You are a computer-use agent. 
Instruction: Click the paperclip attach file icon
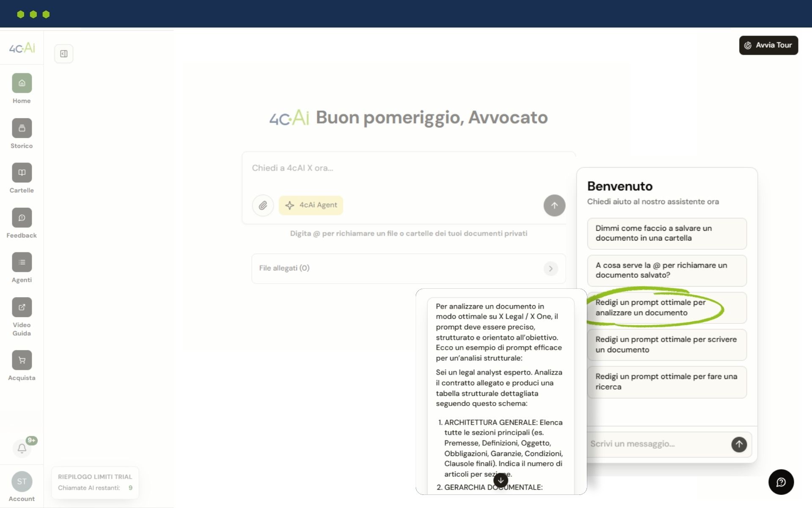[263, 205]
